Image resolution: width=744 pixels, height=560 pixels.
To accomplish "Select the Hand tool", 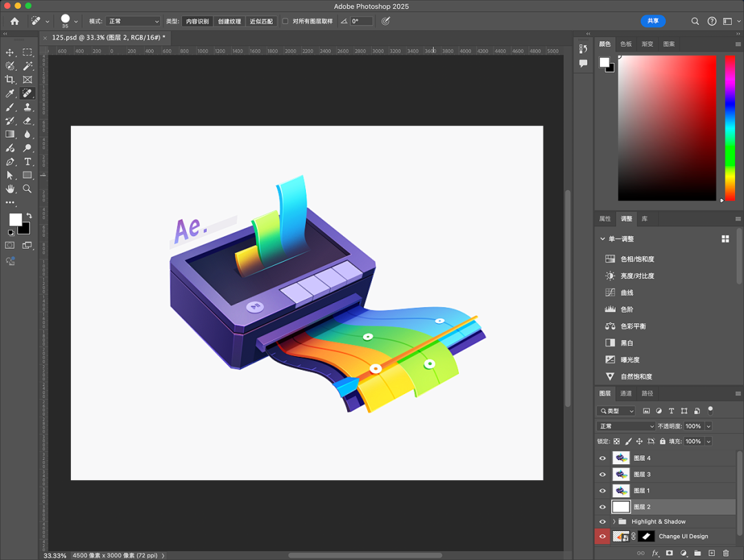I will click(x=10, y=189).
